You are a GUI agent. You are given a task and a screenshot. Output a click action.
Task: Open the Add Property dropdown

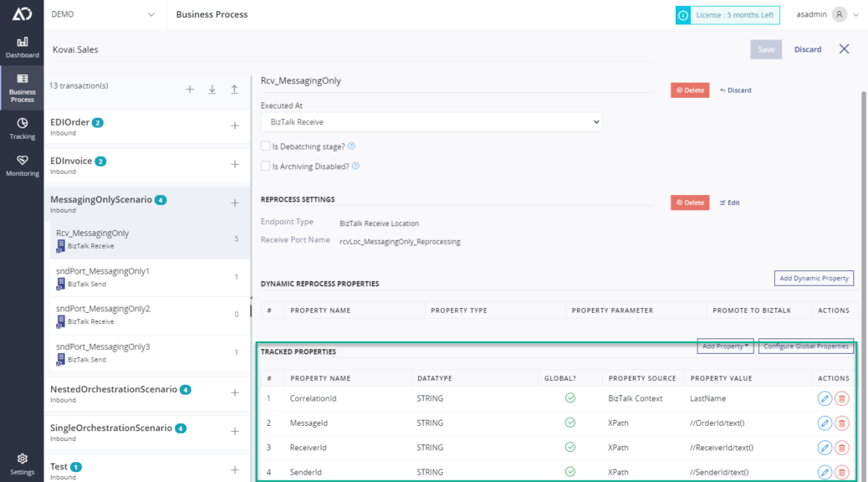pos(724,346)
